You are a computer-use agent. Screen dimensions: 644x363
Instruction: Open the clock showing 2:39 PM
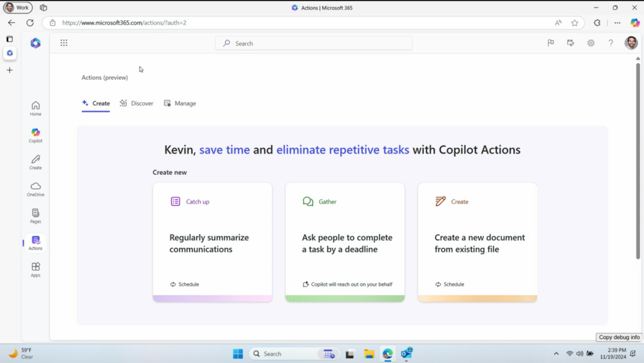(613, 354)
